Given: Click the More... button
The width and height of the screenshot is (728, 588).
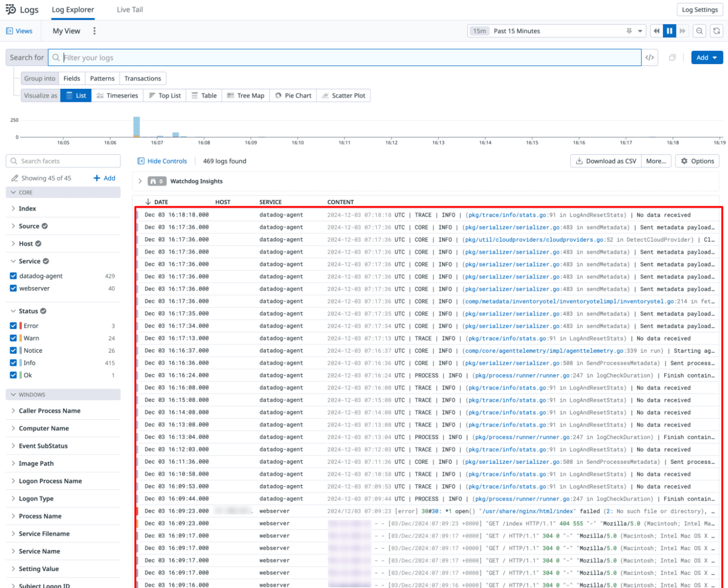Looking at the screenshot, I should (x=656, y=161).
